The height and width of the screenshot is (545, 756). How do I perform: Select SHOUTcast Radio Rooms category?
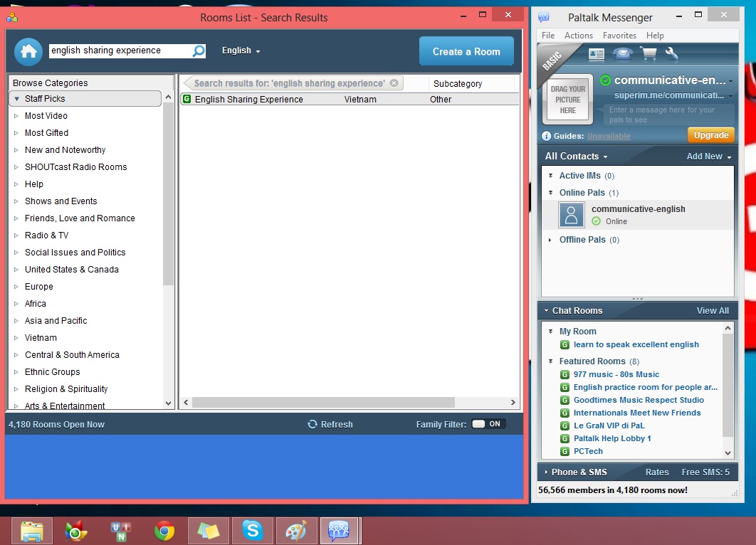coord(75,166)
